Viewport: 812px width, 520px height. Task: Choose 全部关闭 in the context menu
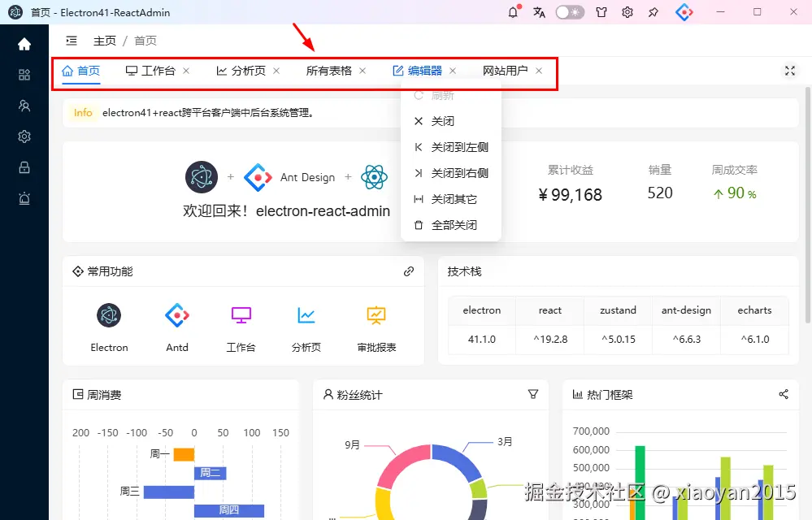click(450, 225)
